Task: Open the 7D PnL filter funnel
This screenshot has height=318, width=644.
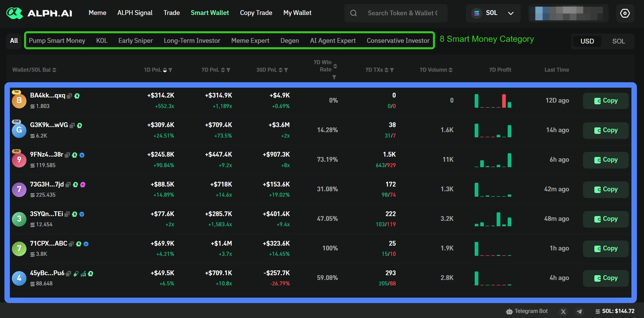Action: [x=228, y=70]
